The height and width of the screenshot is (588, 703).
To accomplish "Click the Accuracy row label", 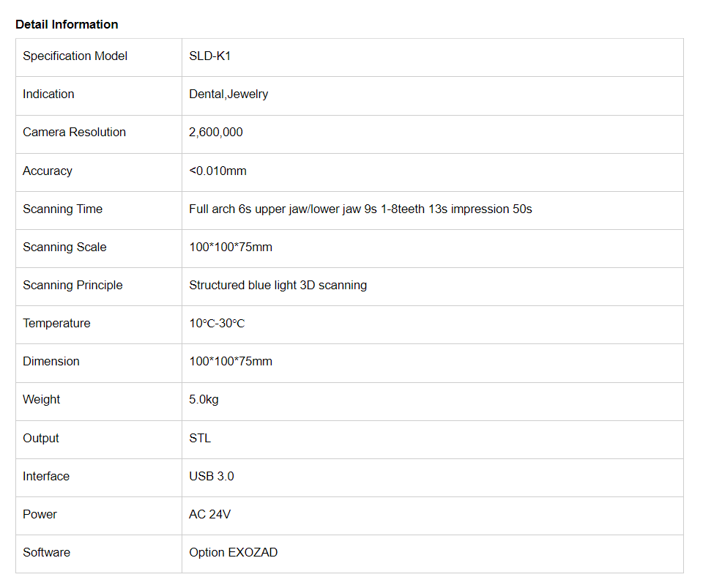I will click(x=48, y=171).
